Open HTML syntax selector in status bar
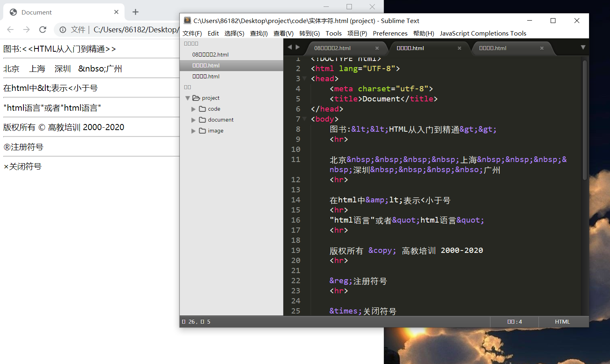The image size is (610, 364). coord(562,322)
